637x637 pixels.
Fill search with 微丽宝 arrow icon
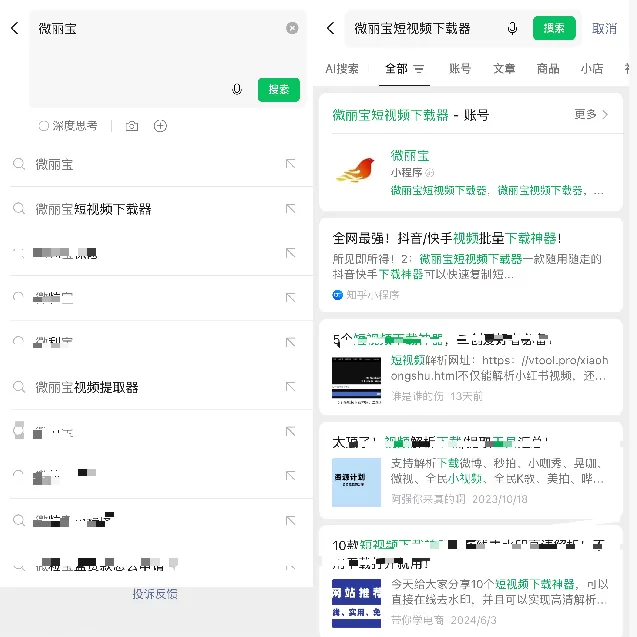290,164
